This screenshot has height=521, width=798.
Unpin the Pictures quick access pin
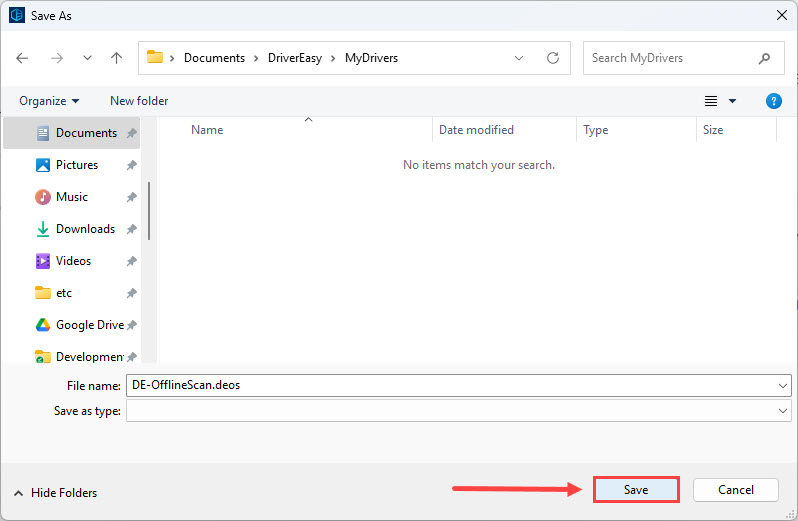coord(132,166)
